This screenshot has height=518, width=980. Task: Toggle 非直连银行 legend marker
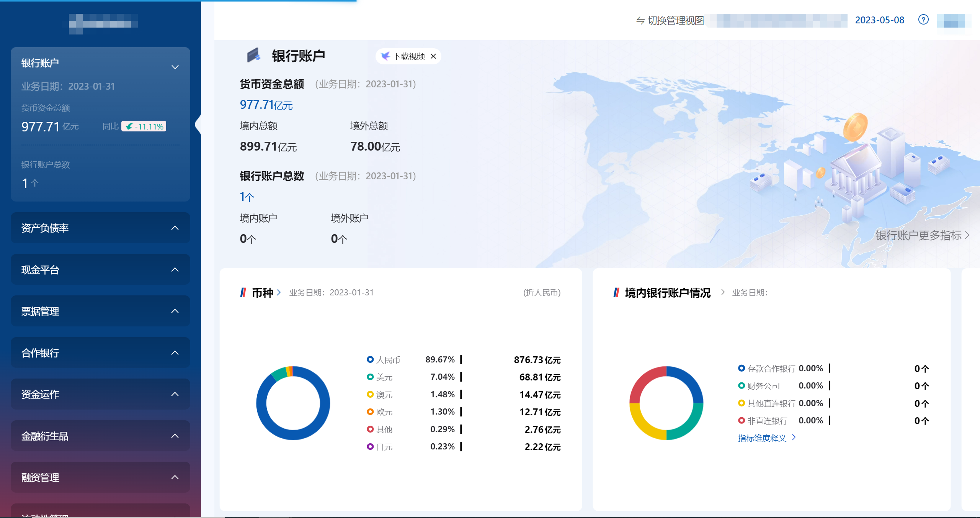742,421
